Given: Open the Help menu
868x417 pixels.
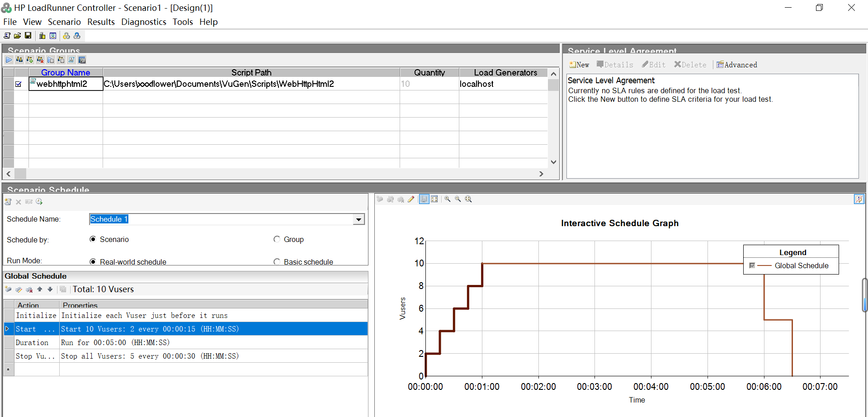Looking at the screenshot, I should click(x=208, y=22).
